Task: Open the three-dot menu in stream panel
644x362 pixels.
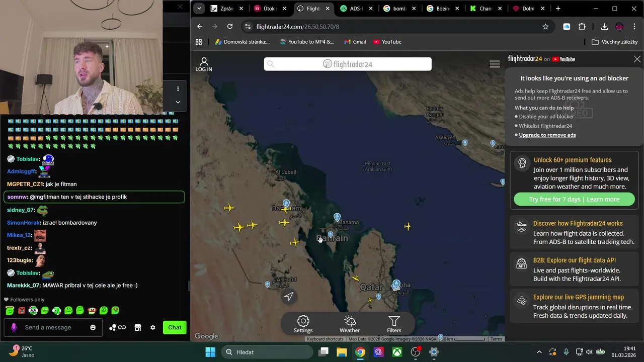Action: pyautogui.click(x=178, y=89)
